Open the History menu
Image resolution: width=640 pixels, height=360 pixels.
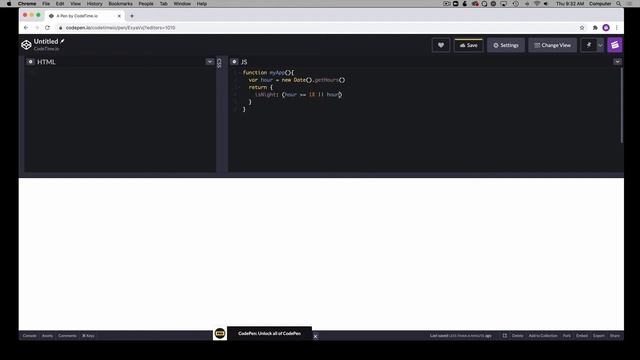click(x=94, y=4)
